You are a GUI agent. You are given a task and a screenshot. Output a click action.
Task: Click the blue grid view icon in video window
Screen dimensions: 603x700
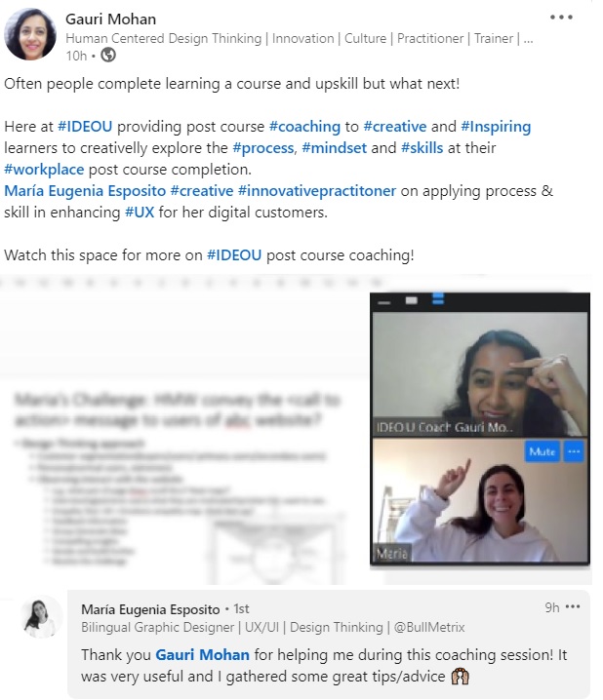[438, 298]
